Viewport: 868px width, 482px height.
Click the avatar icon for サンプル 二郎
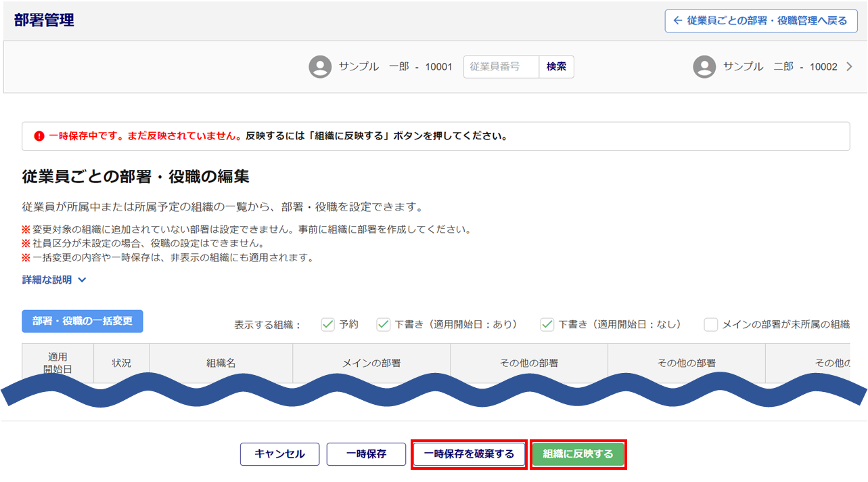(x=704, y=67)
